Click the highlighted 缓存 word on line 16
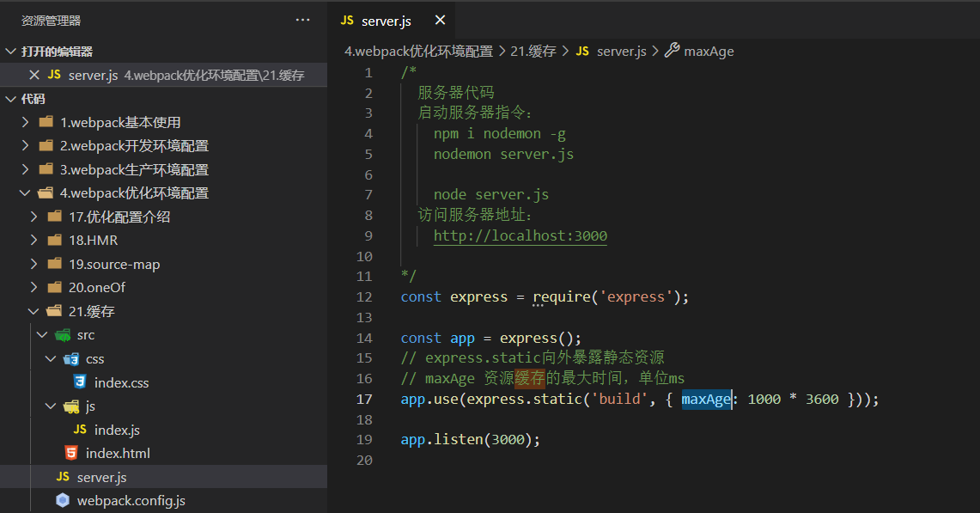The width and height of the screenshot is (980, 513). pyautogui.click(x=530, y=378)
